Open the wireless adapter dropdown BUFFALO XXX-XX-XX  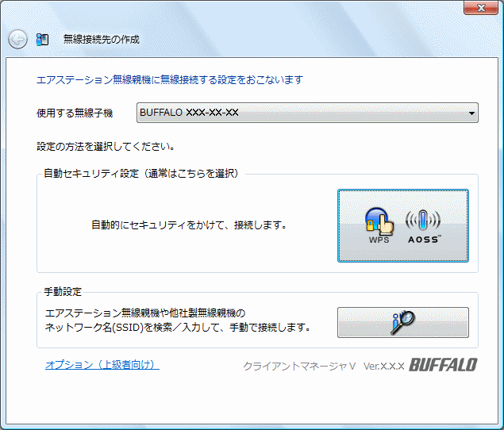click(x=307, y=113)
